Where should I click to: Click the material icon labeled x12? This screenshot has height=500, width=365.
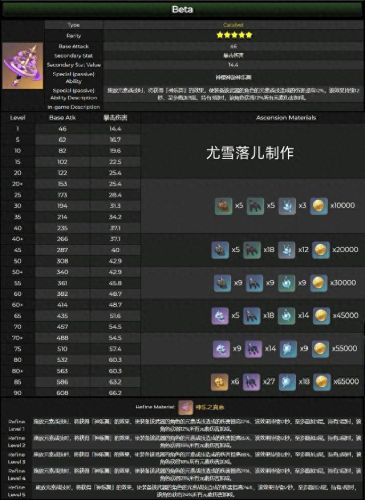point(286,250)
